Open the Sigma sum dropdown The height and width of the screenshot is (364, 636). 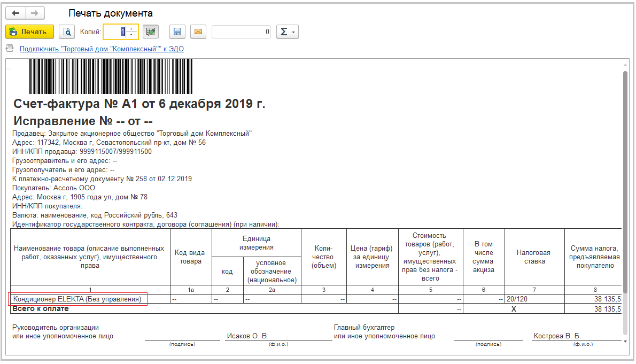[x=288, y=32]
